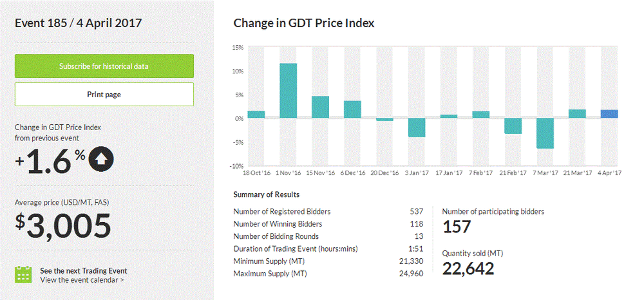Click the 6 Dec '16 chart bar
Image resolution: width=644 pixels, height=300 pixels.
click(352, 109)
